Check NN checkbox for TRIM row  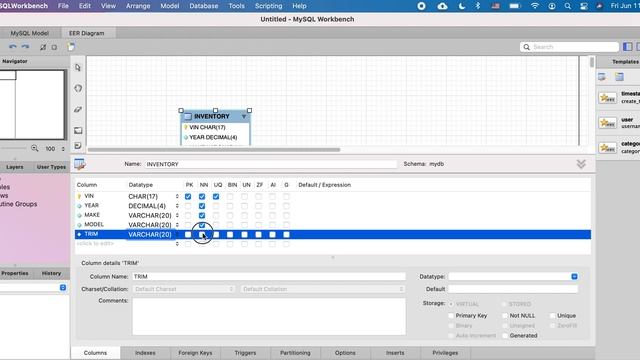click(x=202, y=234)
